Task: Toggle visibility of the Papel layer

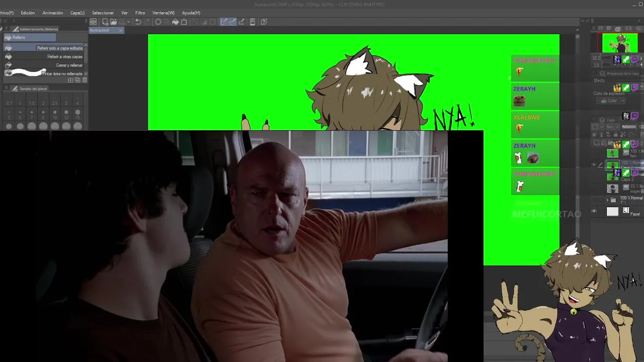Action: coord(594,212)
